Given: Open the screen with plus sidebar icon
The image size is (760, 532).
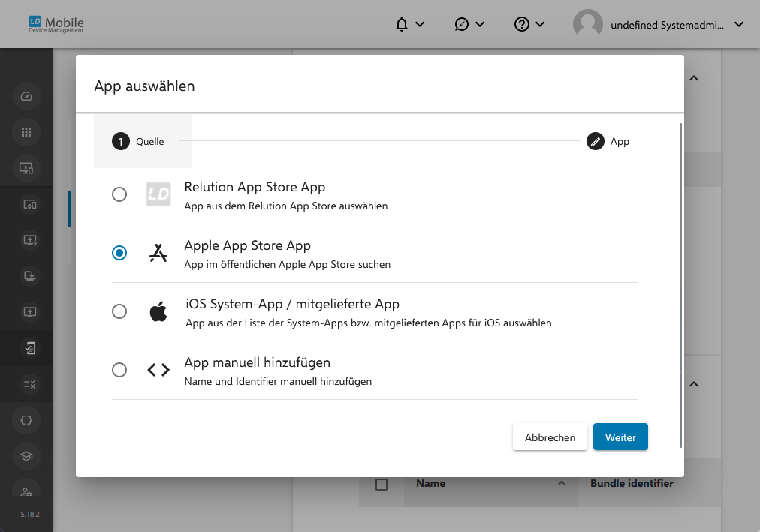Looking at the screenshot, I should click(29, 312).
